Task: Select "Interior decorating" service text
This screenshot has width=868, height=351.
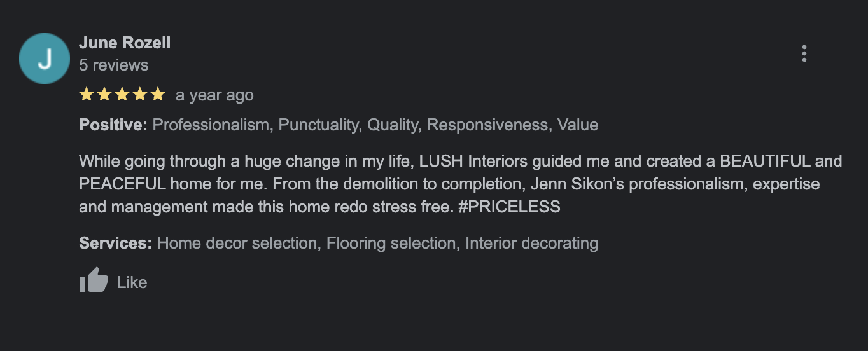Action: (x=532, y=243)
